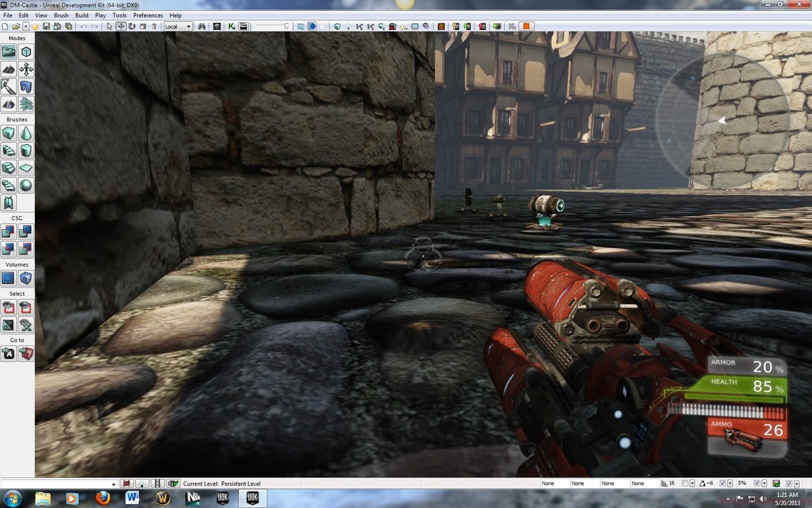Toggle the rotation grid snap checkbox
Viewport: 812px width, 508px height.
click(x=723, y=483)
